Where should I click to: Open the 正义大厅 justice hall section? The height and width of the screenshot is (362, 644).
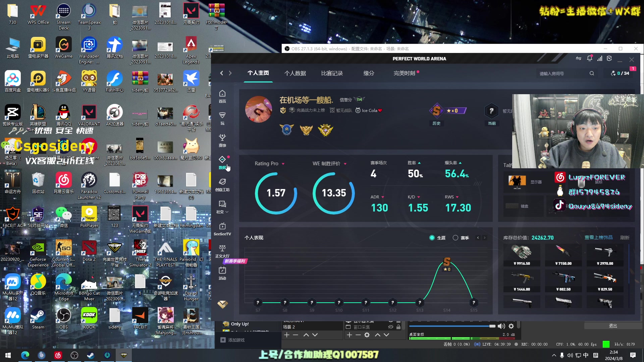pyautogui.click(x=222, y=251)
